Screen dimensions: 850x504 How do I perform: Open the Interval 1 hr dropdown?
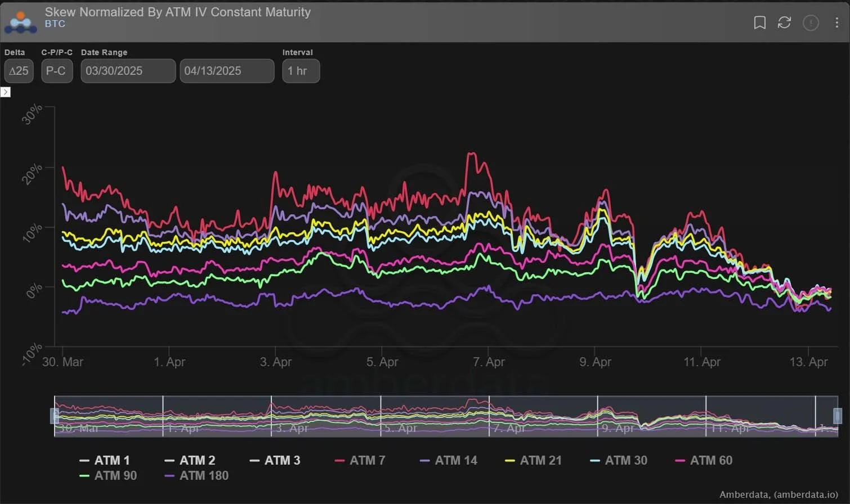pyautogui.click(x=301, y=71)
